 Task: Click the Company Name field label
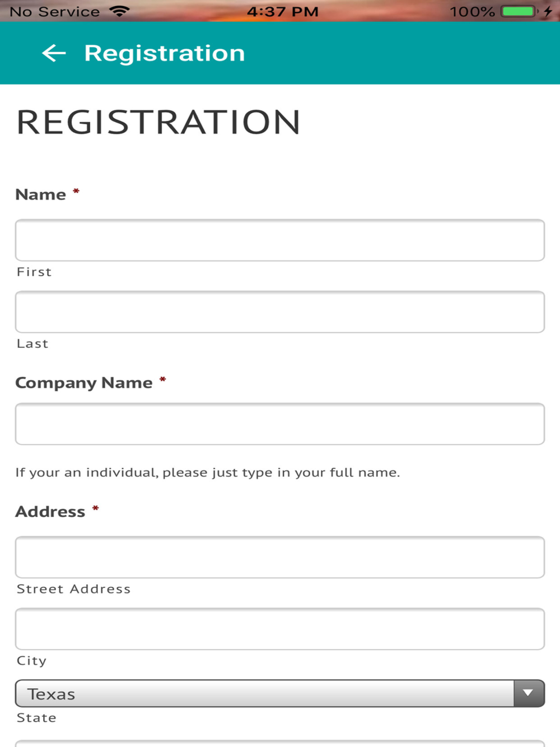click(x=84, y=382)
